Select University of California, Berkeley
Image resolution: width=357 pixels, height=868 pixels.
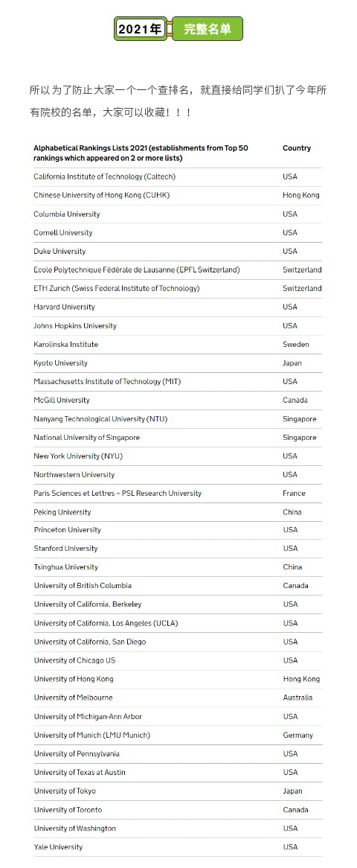[x=88, y=604]
